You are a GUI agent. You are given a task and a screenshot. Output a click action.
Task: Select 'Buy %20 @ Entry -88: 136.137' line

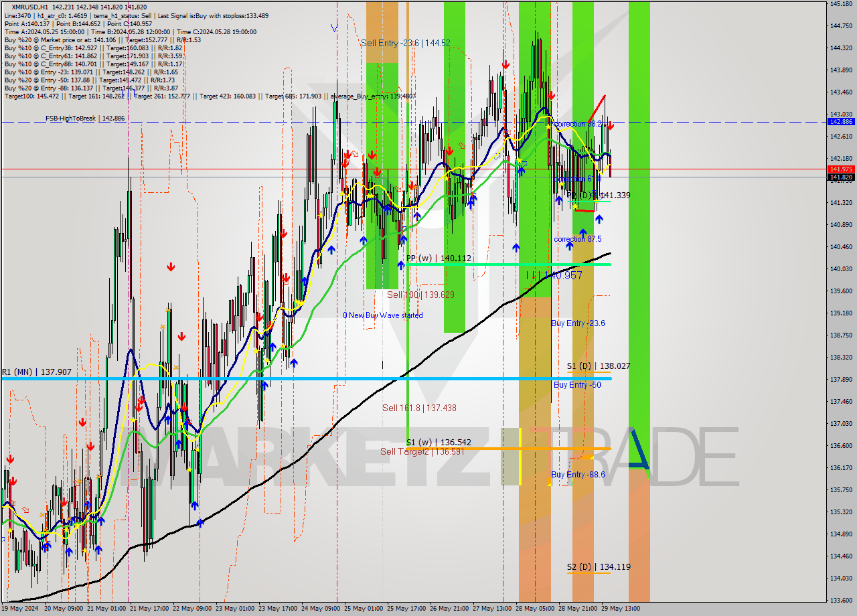click(91, 88)
